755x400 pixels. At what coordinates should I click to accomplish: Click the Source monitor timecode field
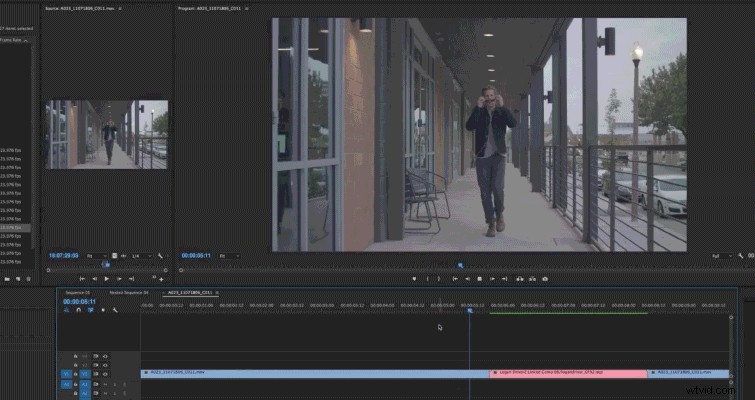click(66, 256)
